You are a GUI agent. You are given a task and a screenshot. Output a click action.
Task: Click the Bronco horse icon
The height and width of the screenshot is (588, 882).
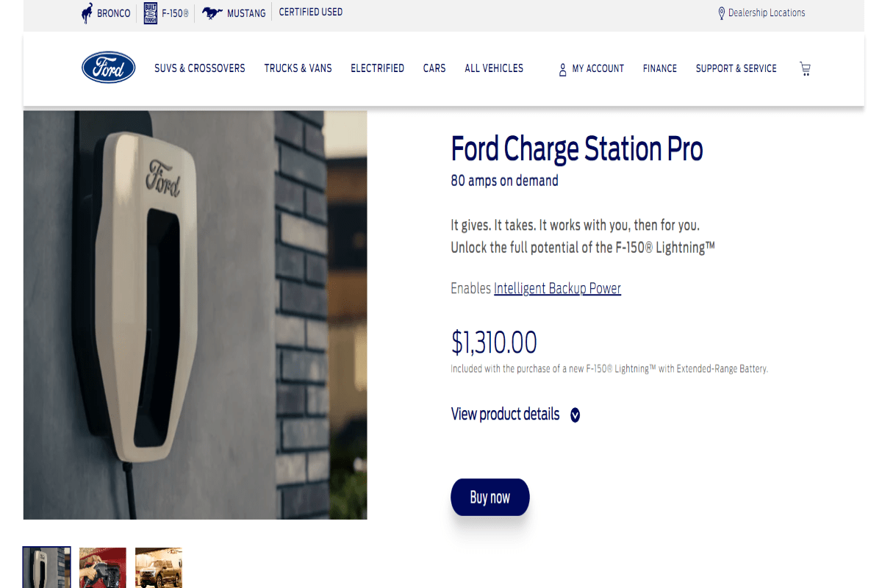[87, 13]
